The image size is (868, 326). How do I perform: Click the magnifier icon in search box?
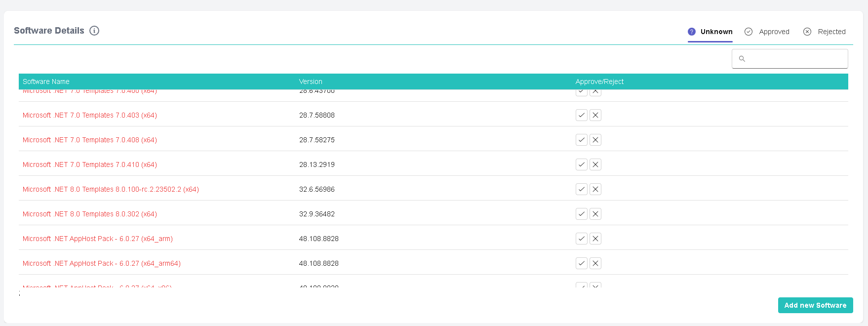[x=742, y=59]
